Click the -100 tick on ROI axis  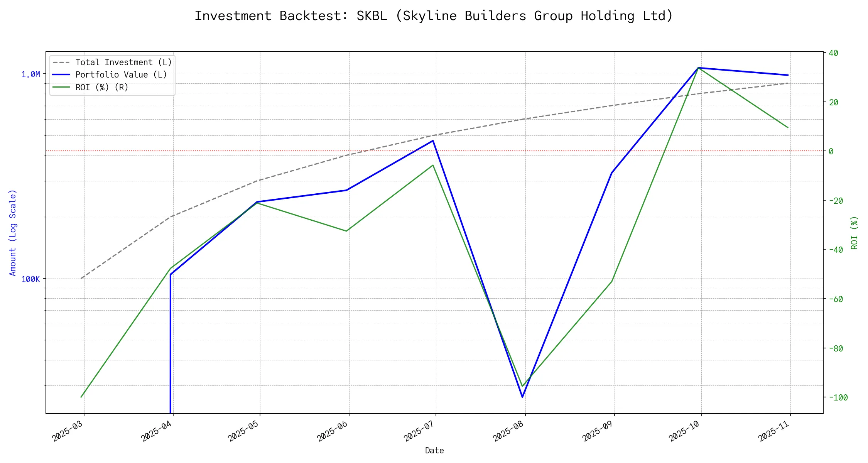coord(838,397)
